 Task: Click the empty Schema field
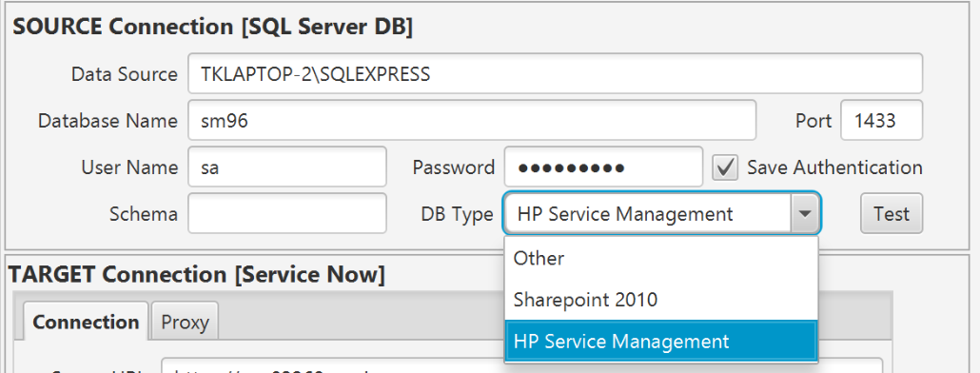click(x=287, y=214)
